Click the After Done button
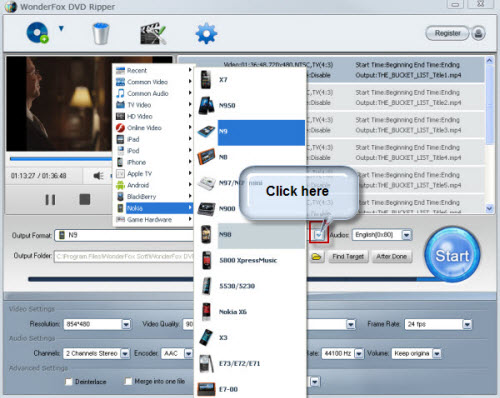This screenshot has height=398, width=500. tap(392, 256)
